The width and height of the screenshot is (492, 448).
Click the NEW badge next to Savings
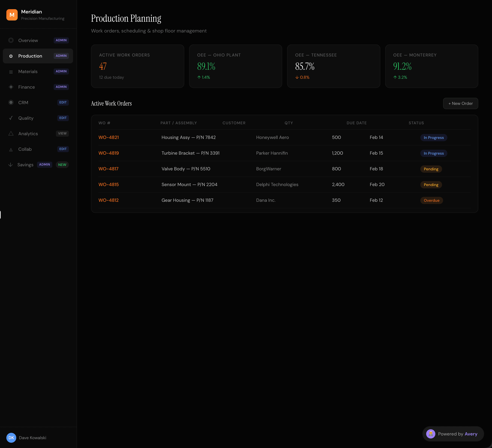click(62, 165)
